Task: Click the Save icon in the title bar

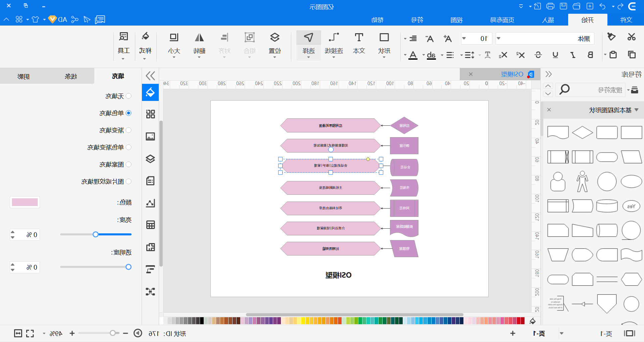Action: [563, 6]
